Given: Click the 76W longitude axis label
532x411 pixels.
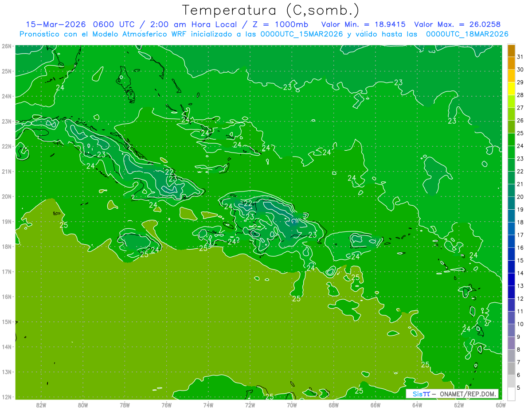Looking at the screenshot, I should click(166, 405).
